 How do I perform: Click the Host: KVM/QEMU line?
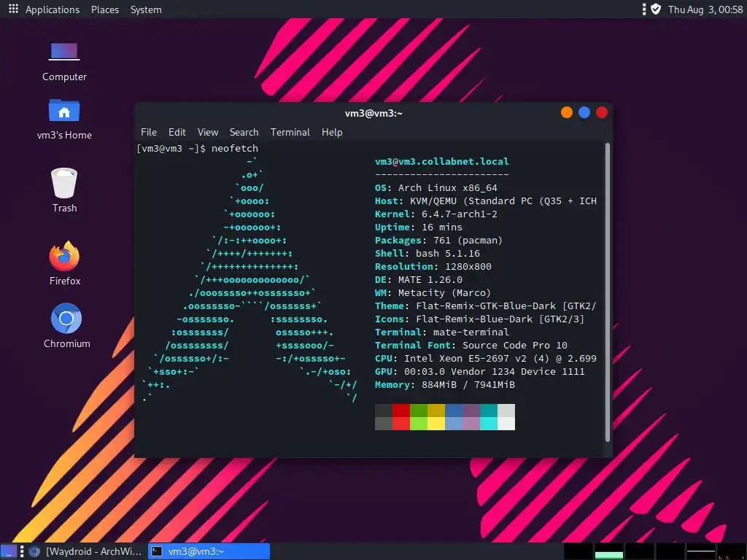(485, 201)
